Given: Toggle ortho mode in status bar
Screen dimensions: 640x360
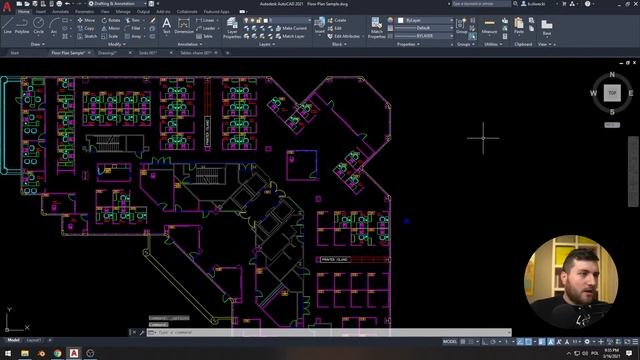Looking at the screenshot, I should click(x=484, y=342).
